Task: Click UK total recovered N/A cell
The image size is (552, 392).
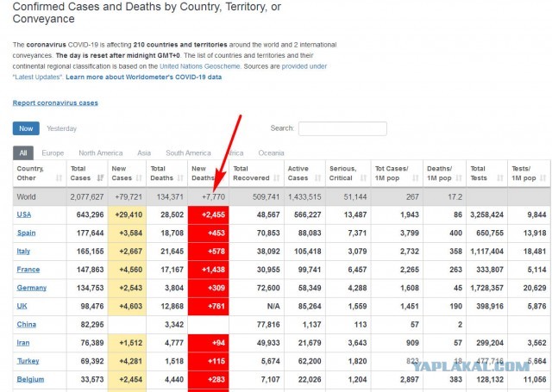Action: tap(256, 306)
